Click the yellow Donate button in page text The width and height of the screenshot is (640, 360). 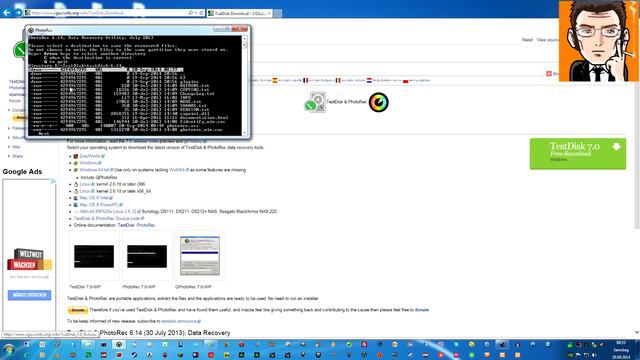(78, 310)
